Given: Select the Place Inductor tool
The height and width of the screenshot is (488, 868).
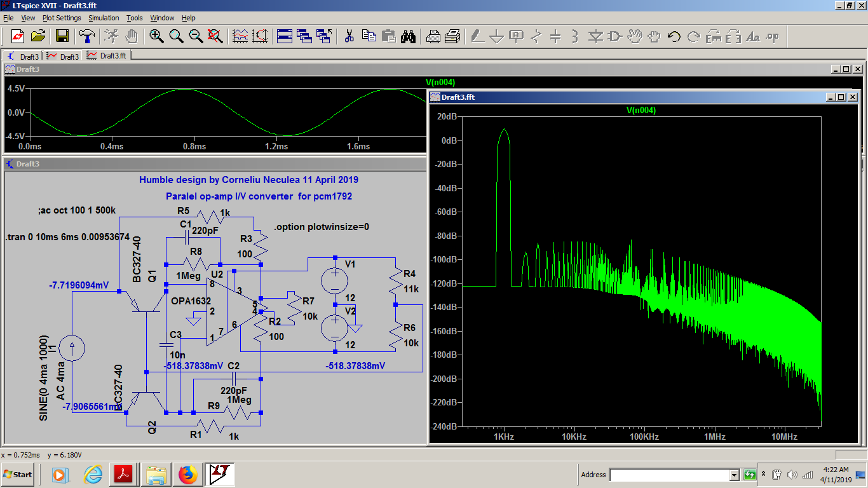Looking at the screenshot, I should (576, 36).
